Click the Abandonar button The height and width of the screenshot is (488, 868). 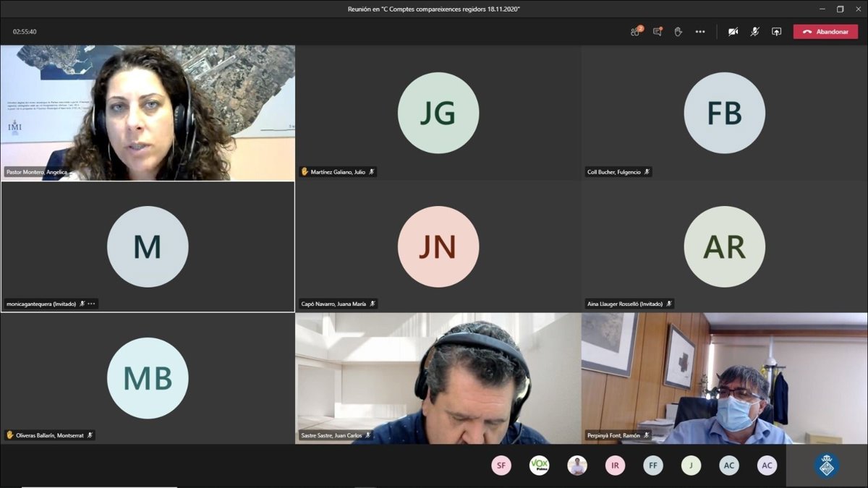click(x=825, y=32)
